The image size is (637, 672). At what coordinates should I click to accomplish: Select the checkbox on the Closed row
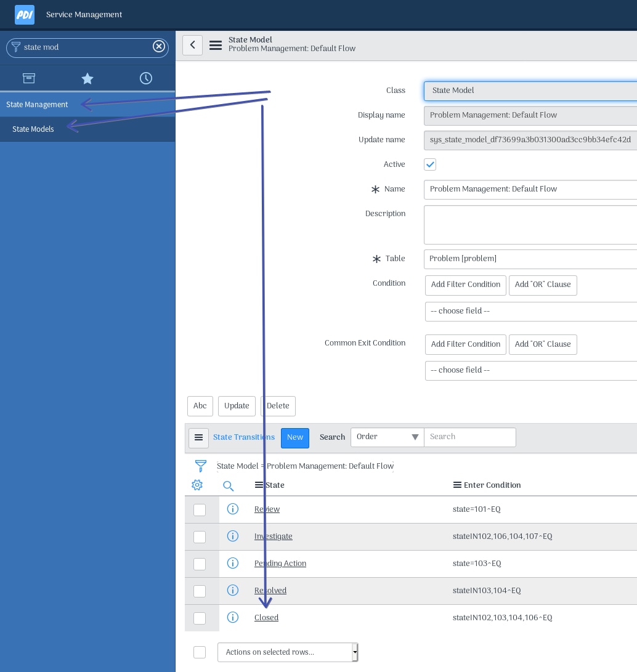coord(200,618)
